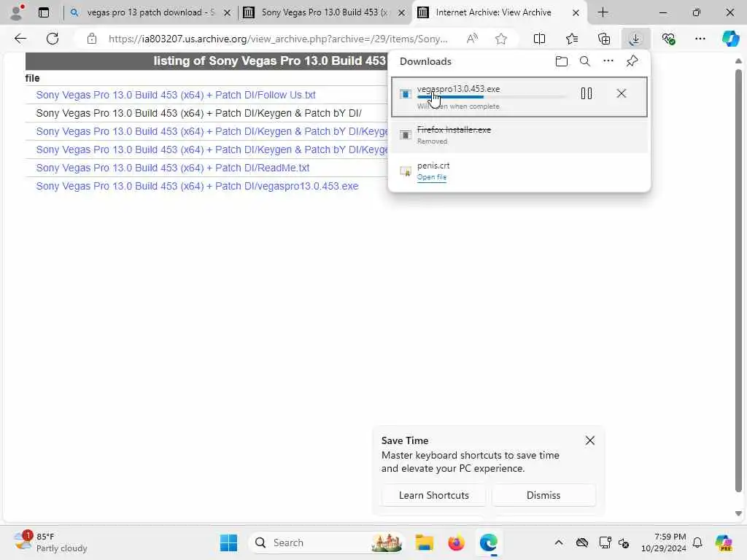Open the Favorites list icon
Image resolution: width=747 pixels, height=560 pixels.
pos(572,39)
